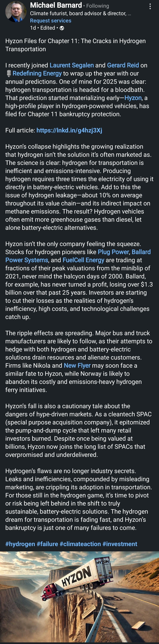Open the New Flyer company mention
The width and height of the screenshot is (159, 644).
pos(77,365)
